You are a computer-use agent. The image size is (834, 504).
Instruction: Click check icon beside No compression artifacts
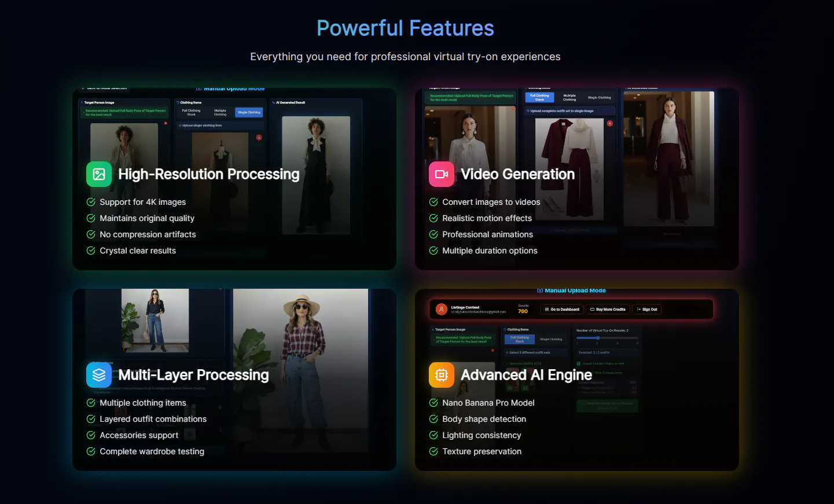(91, 234)
